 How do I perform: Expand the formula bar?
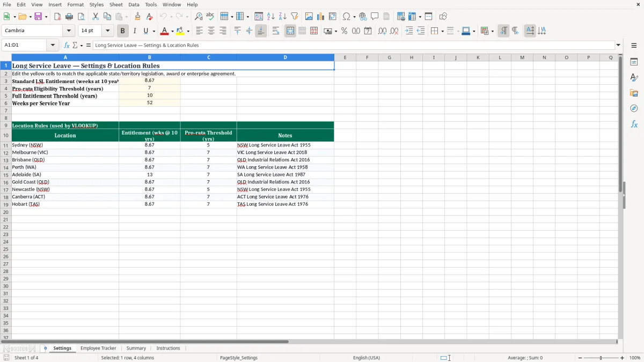618,46
